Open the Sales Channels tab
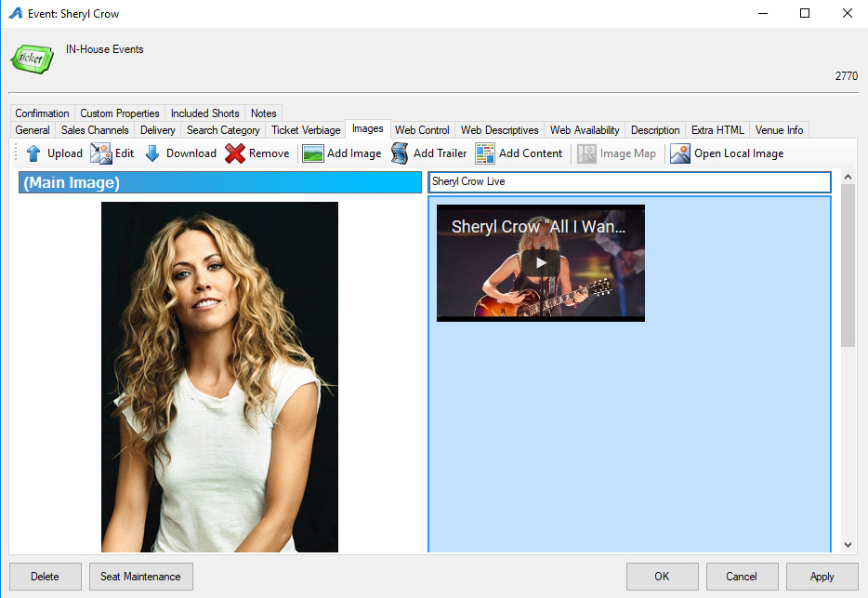Viewport: 868px width, 598px height. point(95,129)
